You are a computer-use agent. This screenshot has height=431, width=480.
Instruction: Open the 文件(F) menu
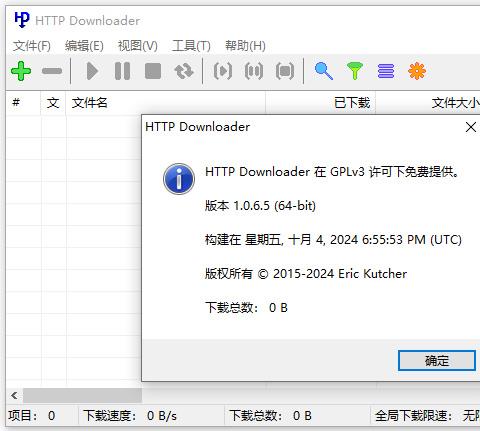pyautogui.click(x=32, y=46)
